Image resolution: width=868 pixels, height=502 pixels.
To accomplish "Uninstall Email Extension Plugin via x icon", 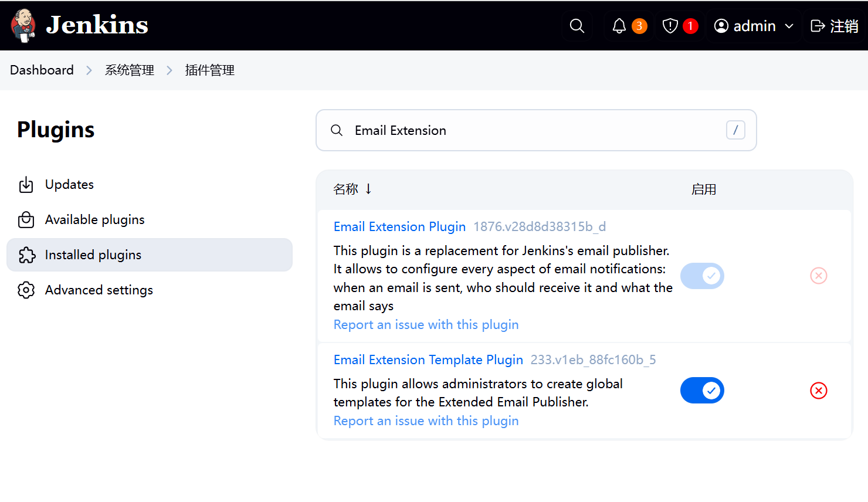I will point(819,276).
